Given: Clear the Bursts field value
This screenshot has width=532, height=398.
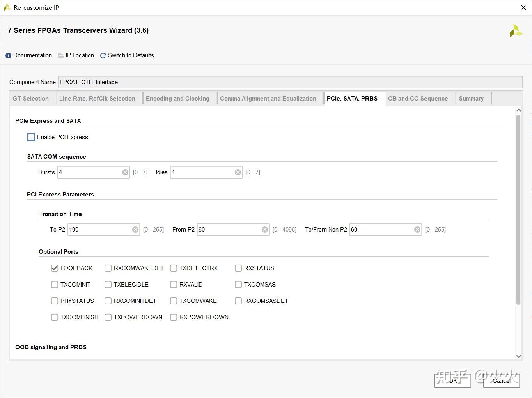Looking at the screenshot, I should pyautogui.click(x=125, y=172).
